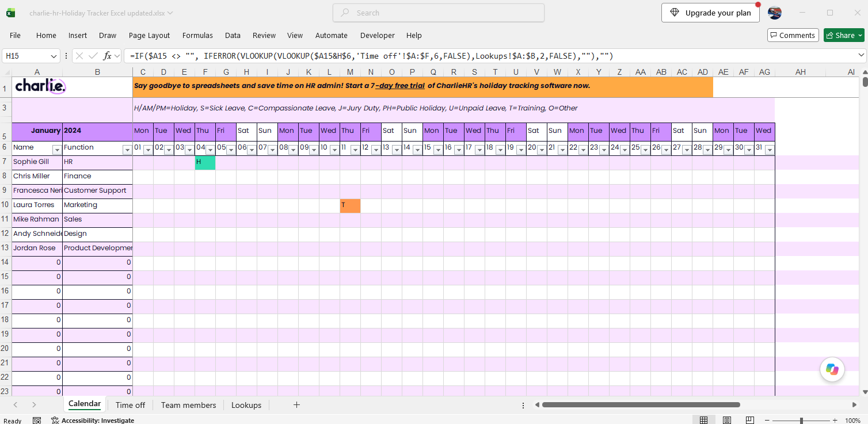Image resolution: width=868 pixels, height=424 pixels.
Task: Select the Chris Miller name cell
Action: (37, 177)
